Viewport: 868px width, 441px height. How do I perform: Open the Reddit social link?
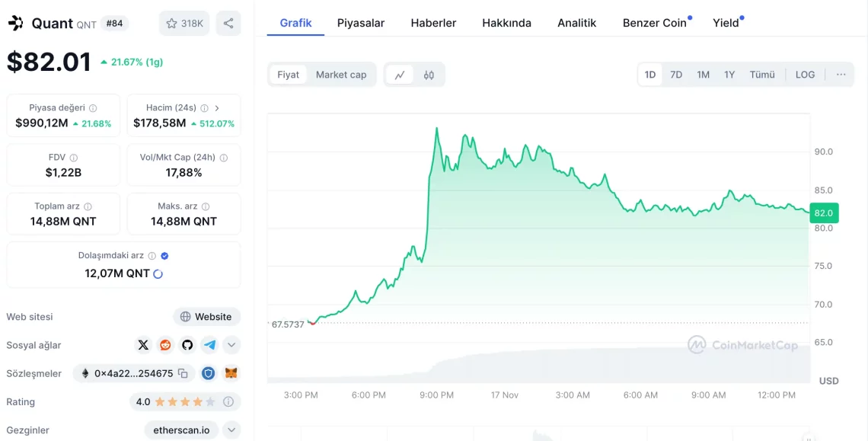165,345
